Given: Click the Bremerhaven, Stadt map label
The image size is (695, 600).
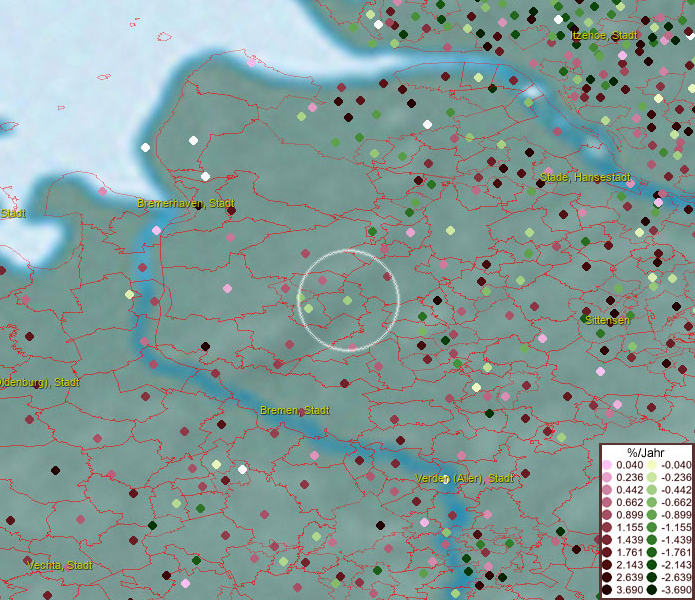Looking at the screenshot, I should click(186, 203).
